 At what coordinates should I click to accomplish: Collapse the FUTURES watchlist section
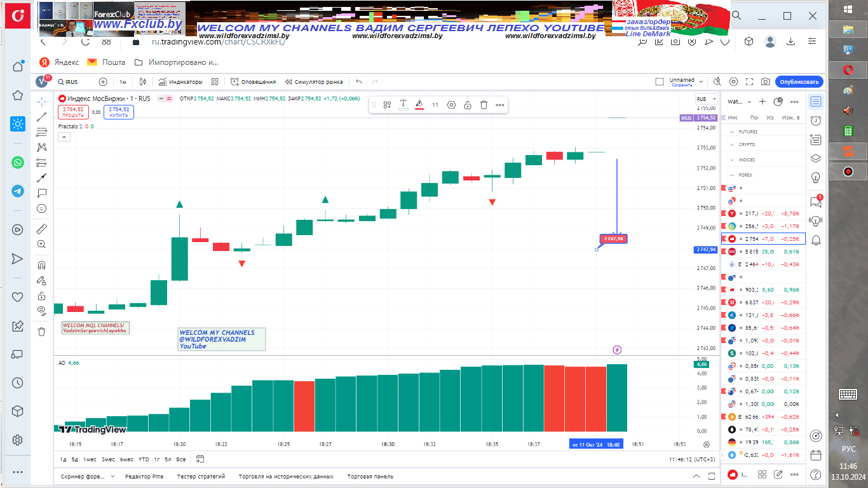pyautogui.click(x=731, y=132)
